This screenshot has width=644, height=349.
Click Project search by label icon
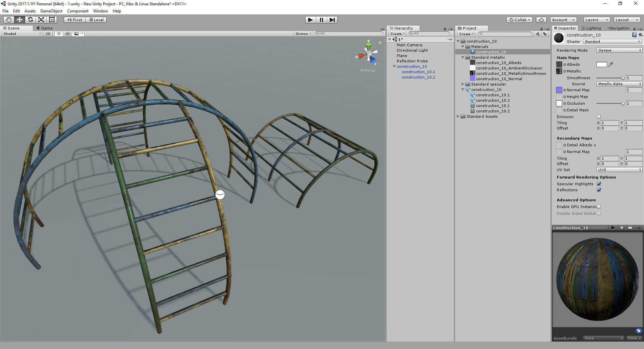point(545,34)
